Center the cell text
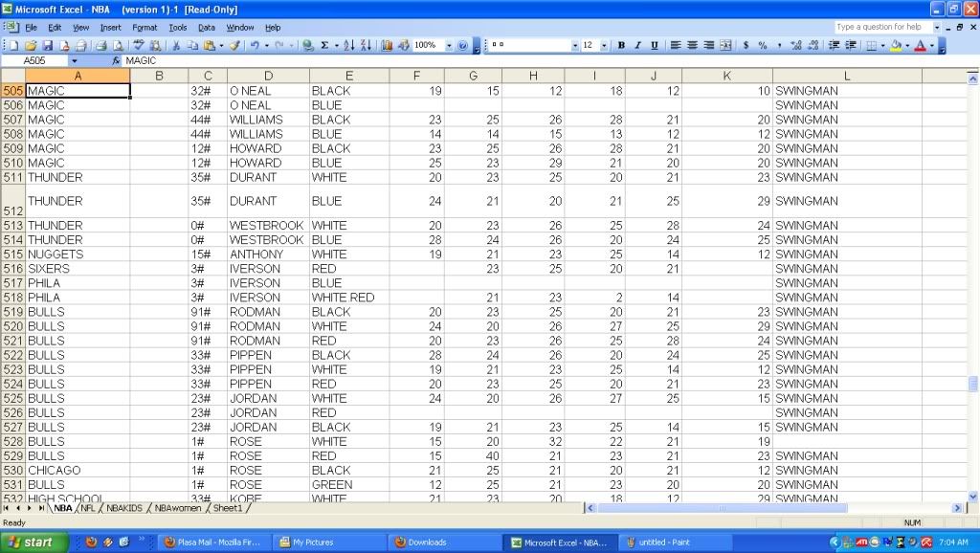The width and height of the screenshot is (980, 553). tap(693, 46)
